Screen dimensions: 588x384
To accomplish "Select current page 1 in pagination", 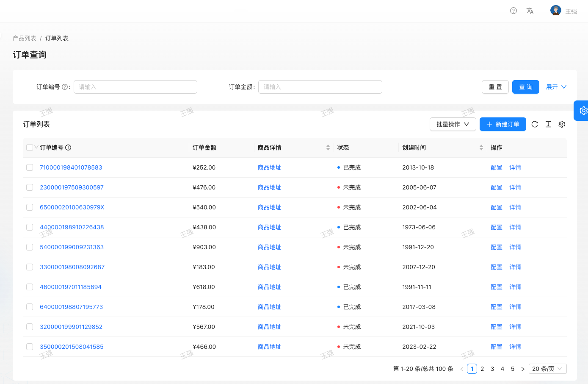I will 472,369.
